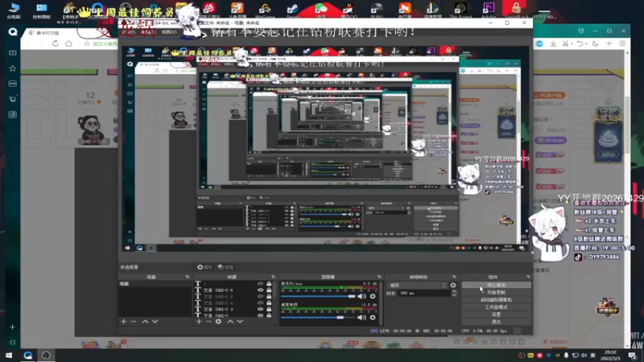Click 退出 button in OBS
644x362 pixels.
click(496, 322)
